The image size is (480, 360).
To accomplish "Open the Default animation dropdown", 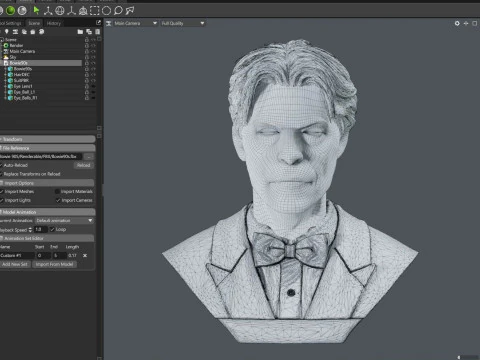I will pyautogui.click(x=64, y=221).
